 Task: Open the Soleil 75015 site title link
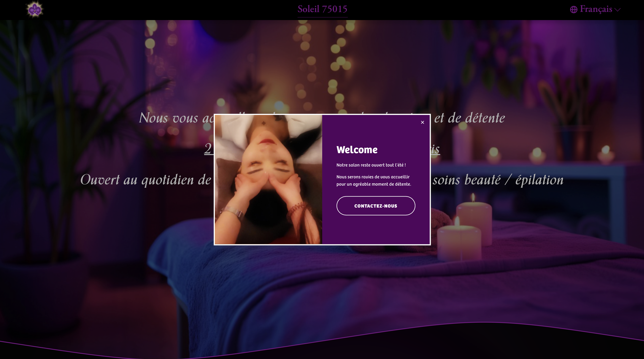(322, 9)
